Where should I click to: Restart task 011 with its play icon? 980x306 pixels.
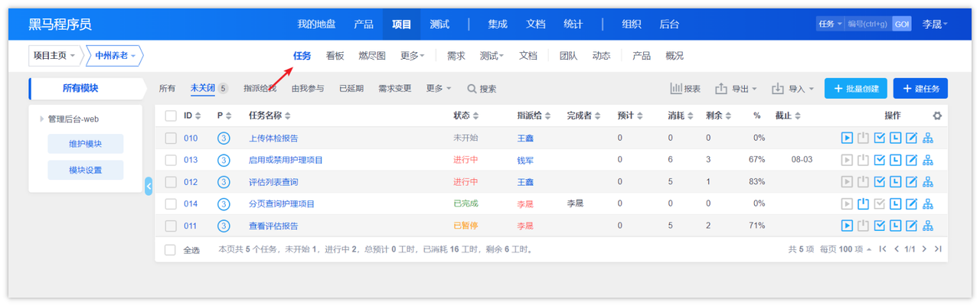coord(847,226)
